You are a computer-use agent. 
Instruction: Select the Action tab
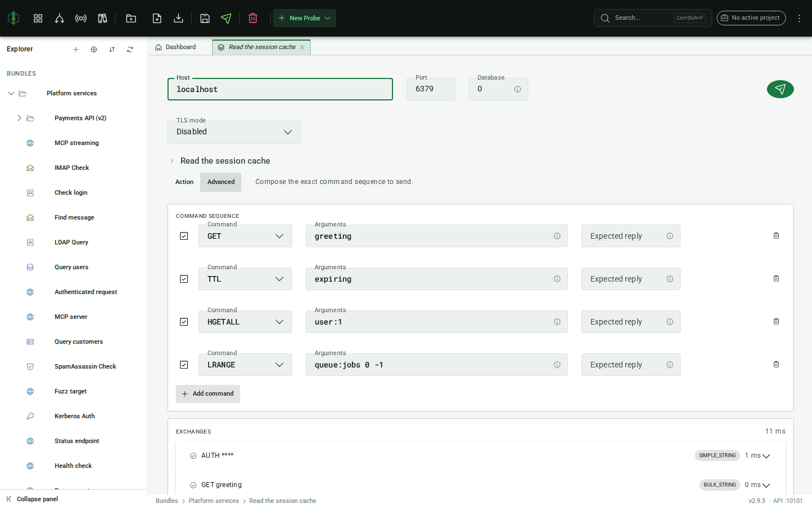point(184,182)
